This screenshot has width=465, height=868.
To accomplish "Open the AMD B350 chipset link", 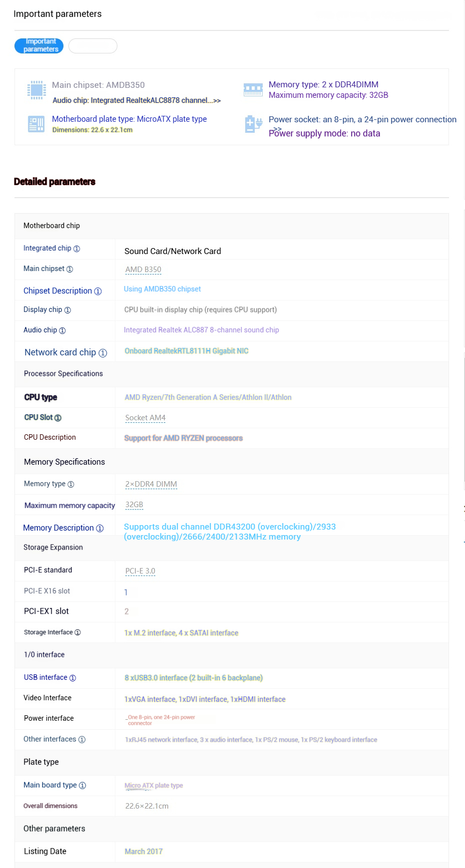I will click(x=143, y=270).
